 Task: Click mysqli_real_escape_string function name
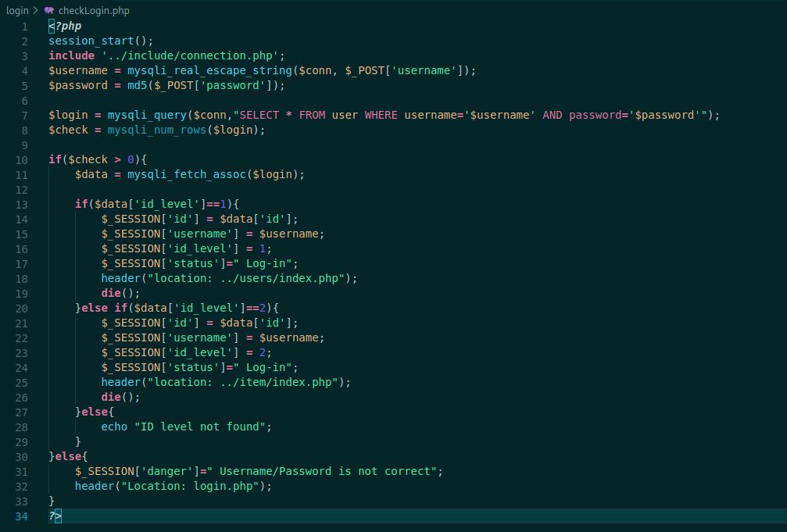click(x=209, y=71)
